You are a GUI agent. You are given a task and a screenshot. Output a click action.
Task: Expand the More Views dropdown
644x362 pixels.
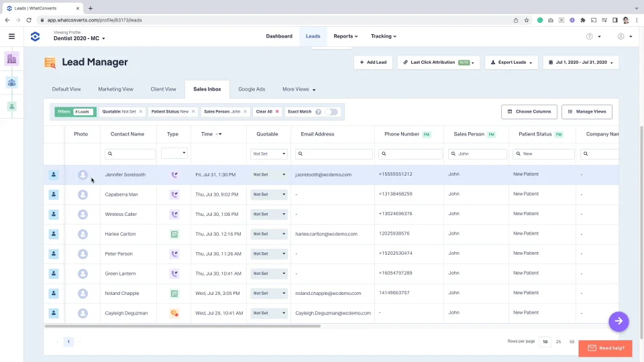coord(299,89)
